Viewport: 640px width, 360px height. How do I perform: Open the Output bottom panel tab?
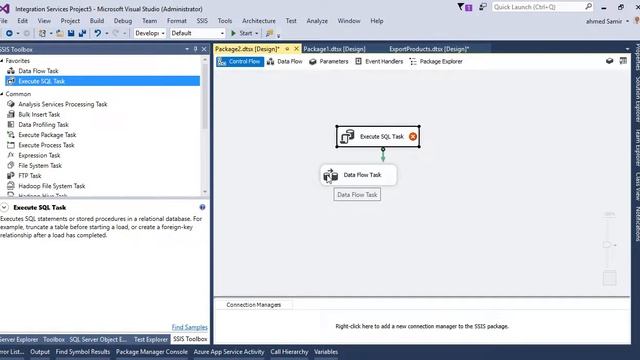(40, 352)
